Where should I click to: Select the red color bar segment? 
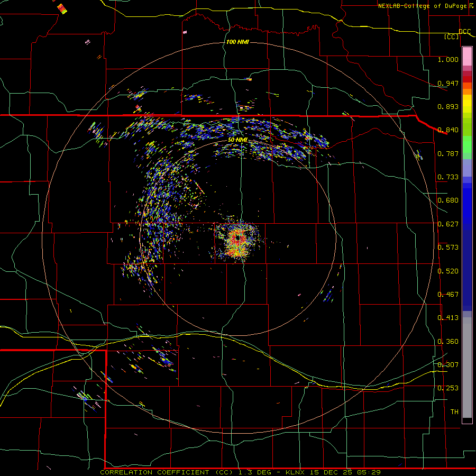pos(467,79)
